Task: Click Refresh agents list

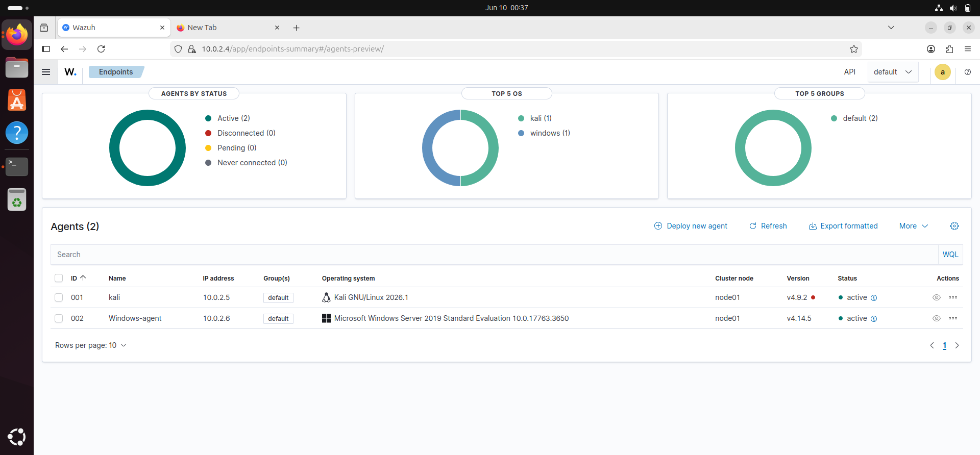Action: pos(768,226)
